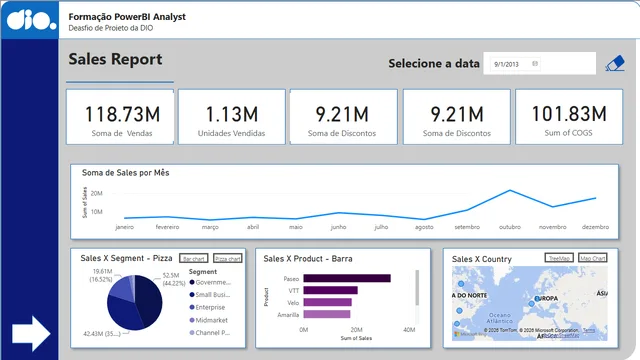Click the dezembro label on month axis
The width and height of the screenshot is (640, 360).
click(595, 227)
